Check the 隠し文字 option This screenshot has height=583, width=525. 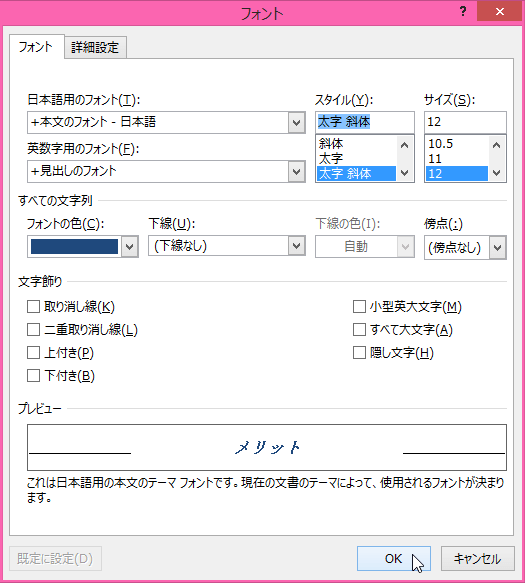pyautogui.click(x=359, y=352)
